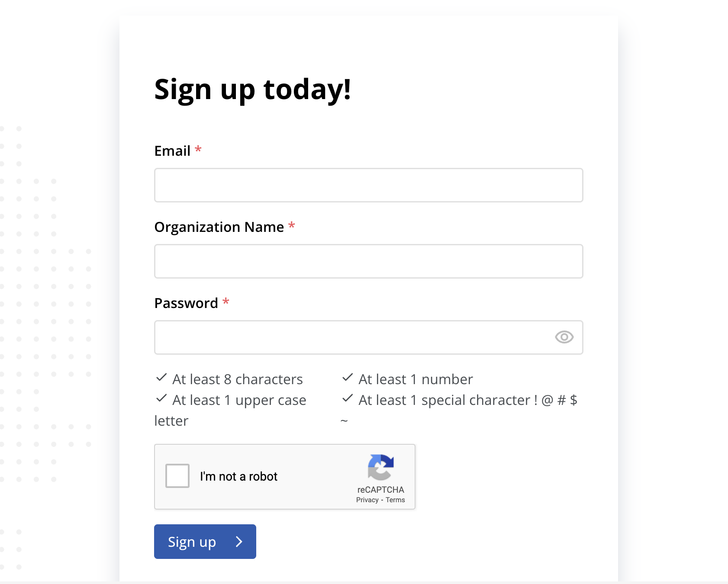
Task: Open the reCAPTCHA Terms link
Action: [x=395, y=500]
